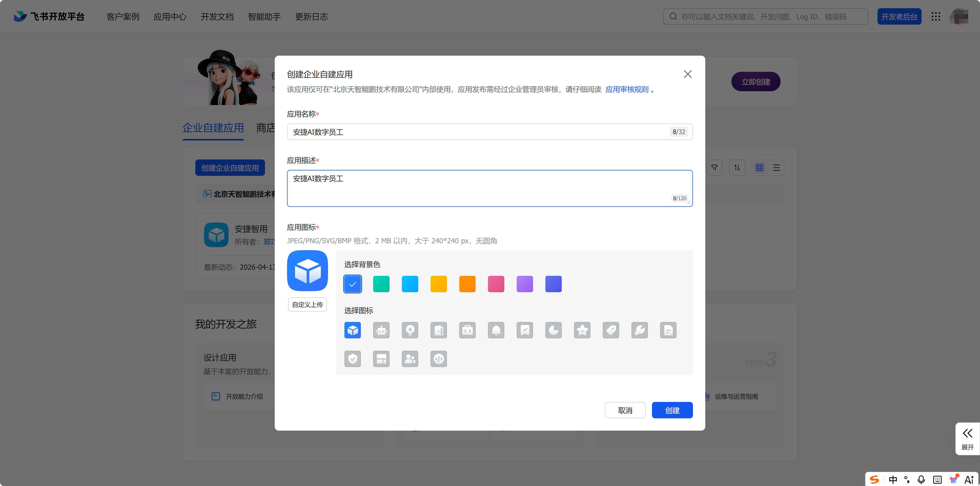Screen dimensions: 980x486
Task: Select the yellow background color
Action: point(439,284)
